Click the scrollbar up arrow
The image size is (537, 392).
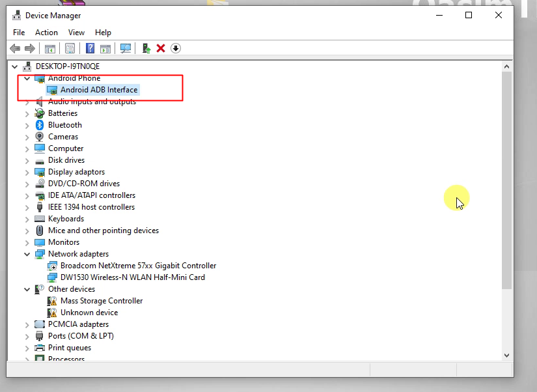pyautogui.click(x=506, y=66)
